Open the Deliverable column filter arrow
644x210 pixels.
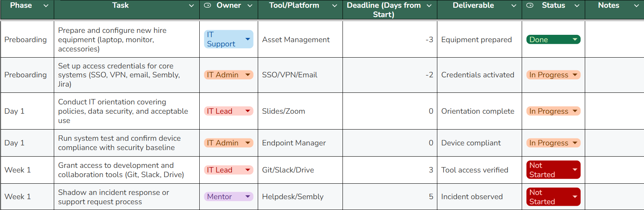514,6
